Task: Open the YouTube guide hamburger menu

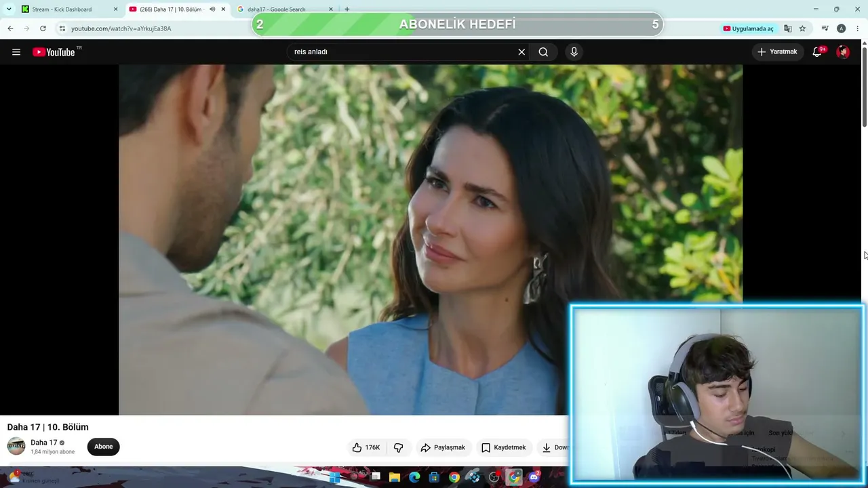Action: (x=16, y=52)
